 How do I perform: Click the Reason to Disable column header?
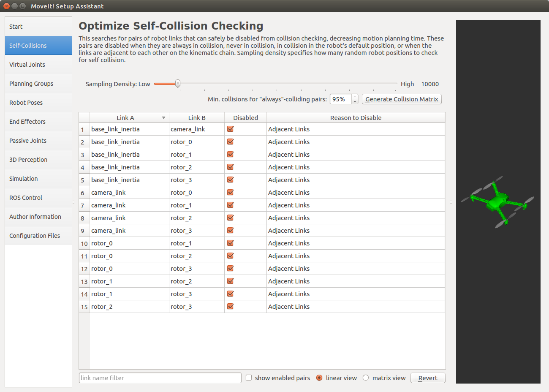pyautogui.click(x=356, y=118)
